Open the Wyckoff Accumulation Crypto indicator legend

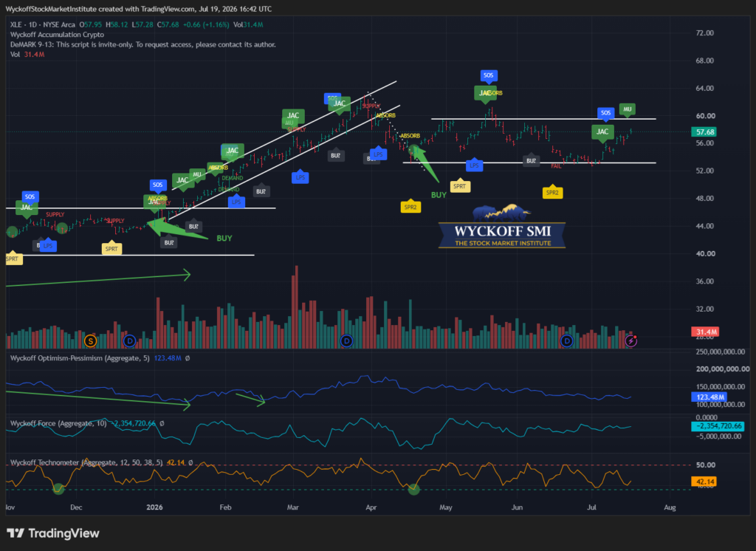(x=57, y=35)
